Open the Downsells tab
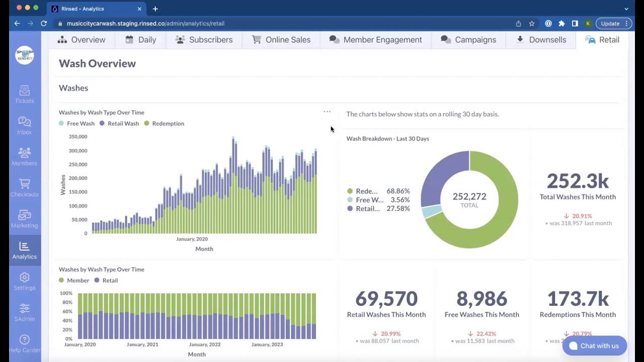Screen dimensions: 644x362 [x=541, y=40]
